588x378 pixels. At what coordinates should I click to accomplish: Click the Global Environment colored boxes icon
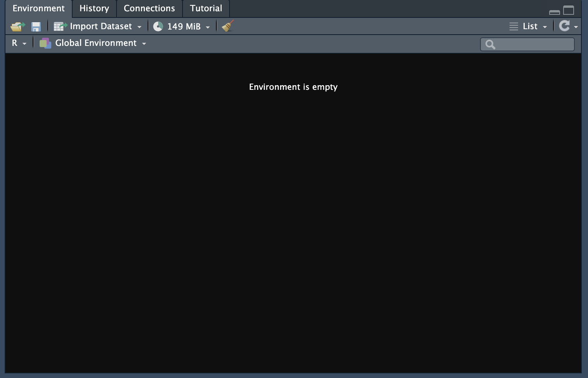45,43
